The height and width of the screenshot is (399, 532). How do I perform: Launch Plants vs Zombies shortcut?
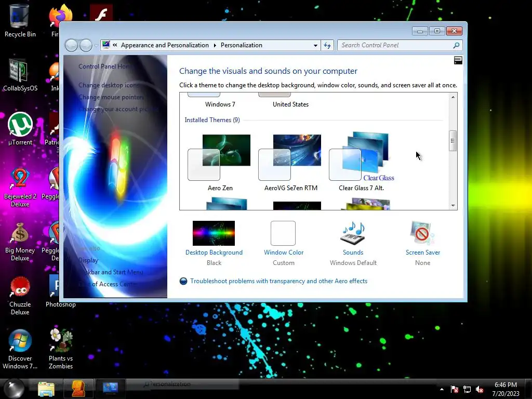click(x=60, y=350)
